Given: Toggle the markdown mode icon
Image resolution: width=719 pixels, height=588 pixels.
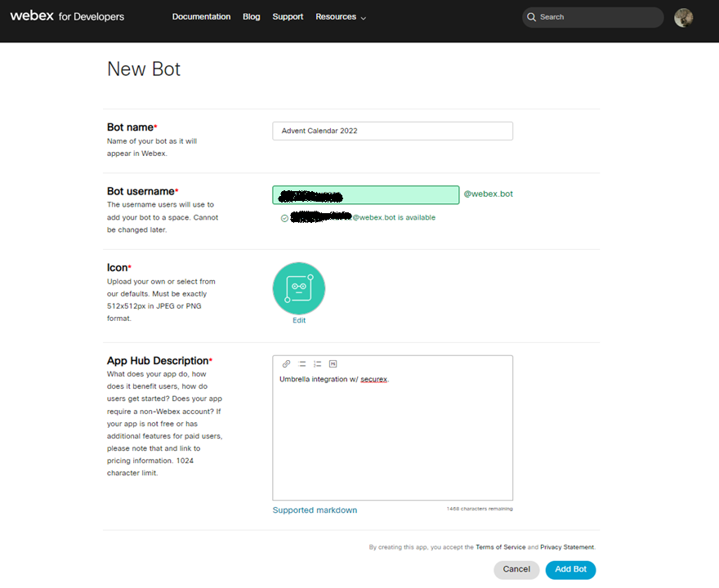Looking at the screenshot, I should click(x=333, y=364).
